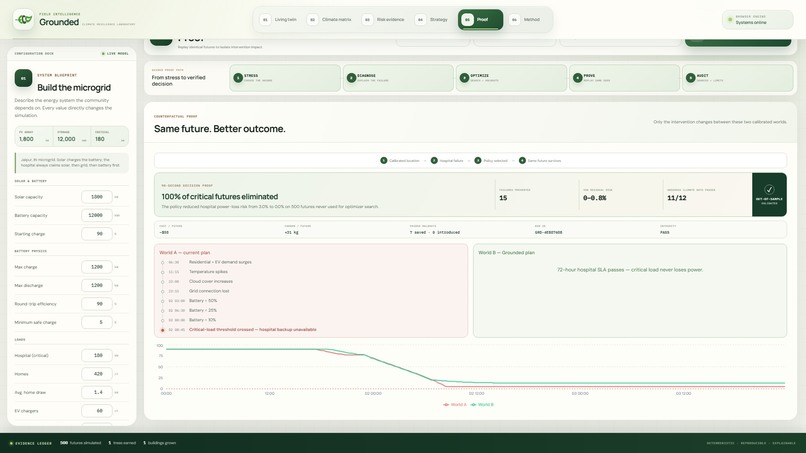Screen dimensions: 806x453
Task: Select the Prove proof step card
Action: [x=625, y=78]
